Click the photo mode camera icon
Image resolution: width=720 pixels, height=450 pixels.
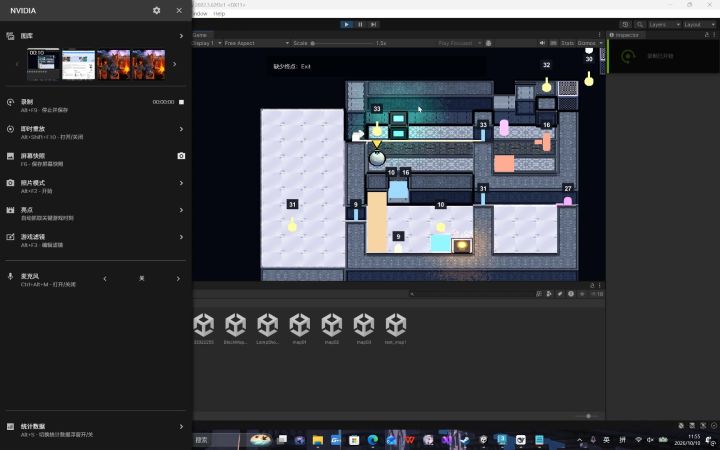[x=10, y=183]
